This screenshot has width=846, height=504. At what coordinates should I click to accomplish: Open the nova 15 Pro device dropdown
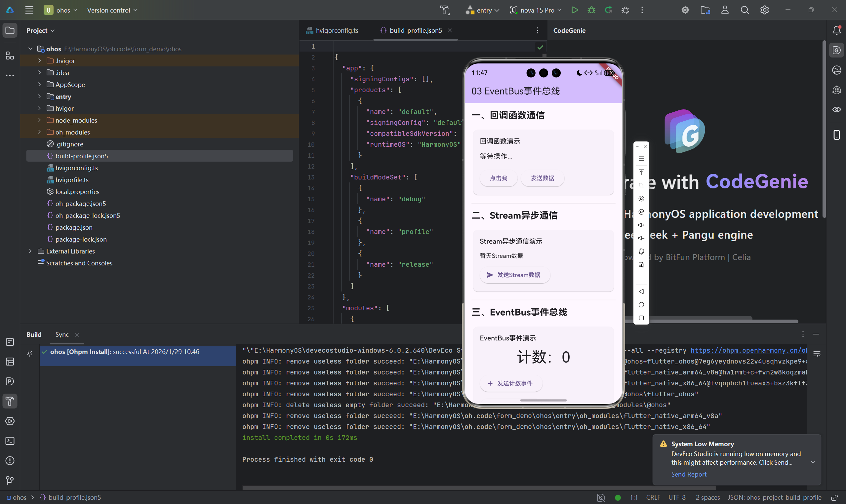tap(536, 10)
